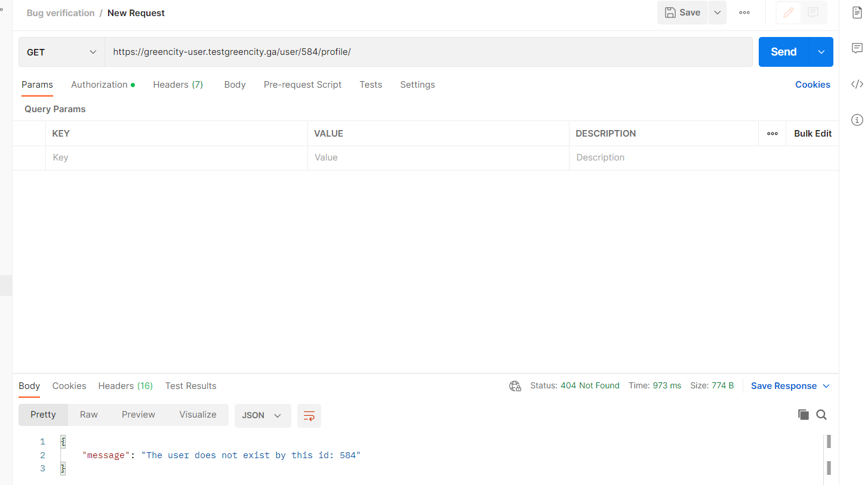This screenshot has height=485, width=868.
Task: Click the edit description pencil icon
Action: [x=788, y=12]
